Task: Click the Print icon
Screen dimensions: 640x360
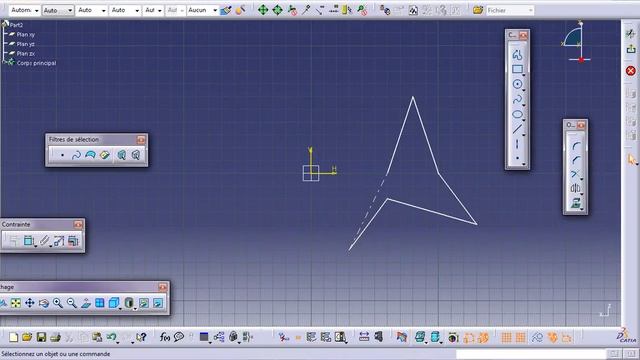Action: pyautogui.click(x=55, y=337)
